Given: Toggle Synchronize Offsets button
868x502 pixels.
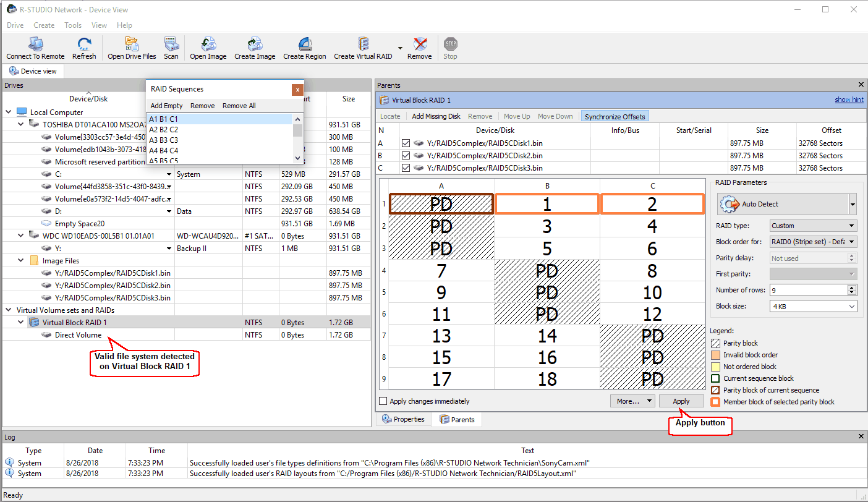Looking at the screenshot, I should pyautogui.click(x=615, y=116).
